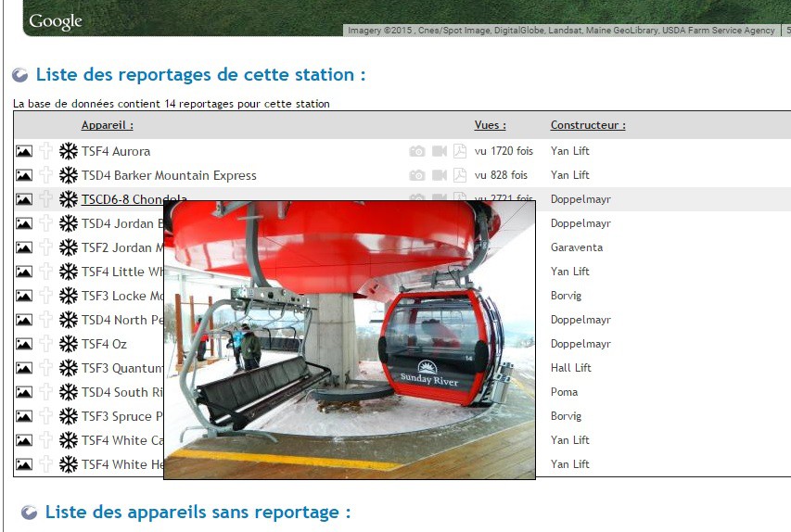Click the photo icon for TSF4 Aurora
The height and width of the screenshot is (532, 791).
pyautogui.click(x=24, y=151)
